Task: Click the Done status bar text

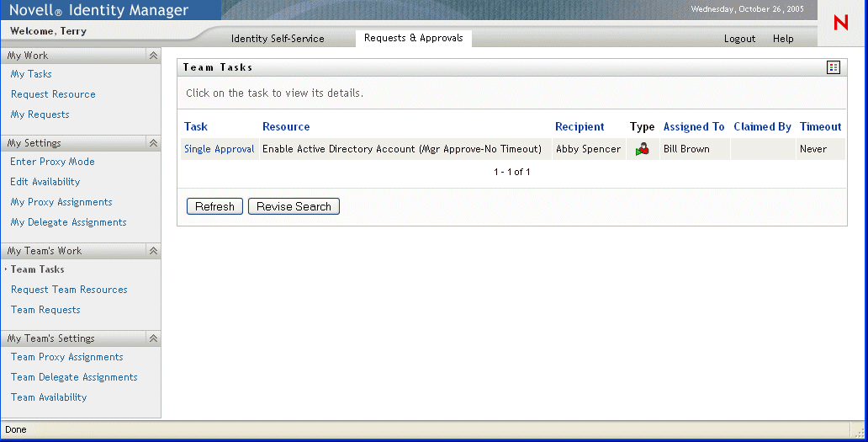Action: click(x=15, y=430)
